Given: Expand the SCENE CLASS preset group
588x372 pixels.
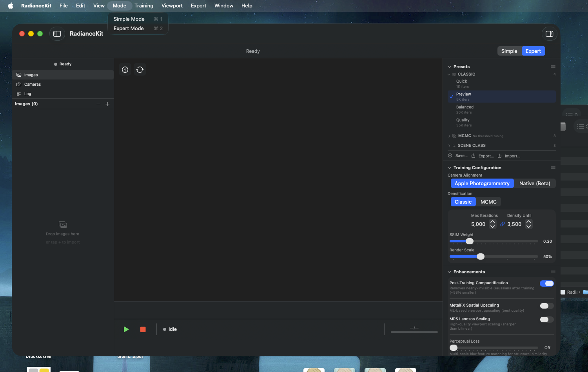Looking at the screenshot, I should click(449, 146).
